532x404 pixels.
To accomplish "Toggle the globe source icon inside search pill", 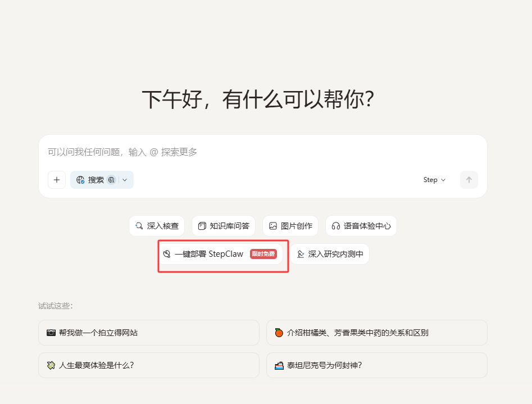I will click(x=110, y=180).
